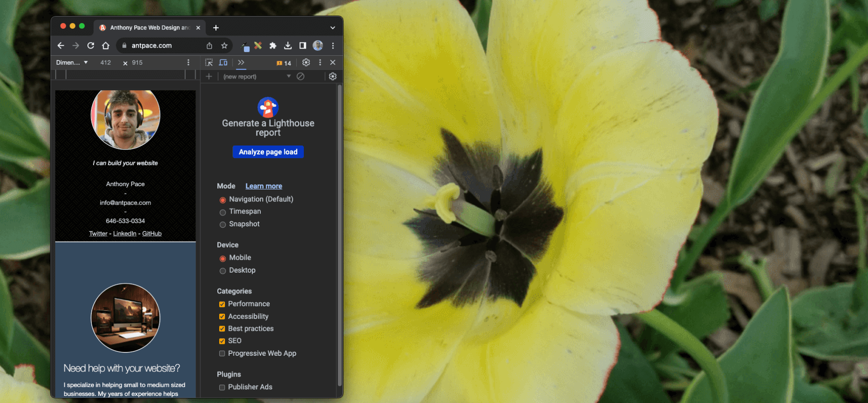
Task: Share this page from address bar
Action: [x=209, y=46]
